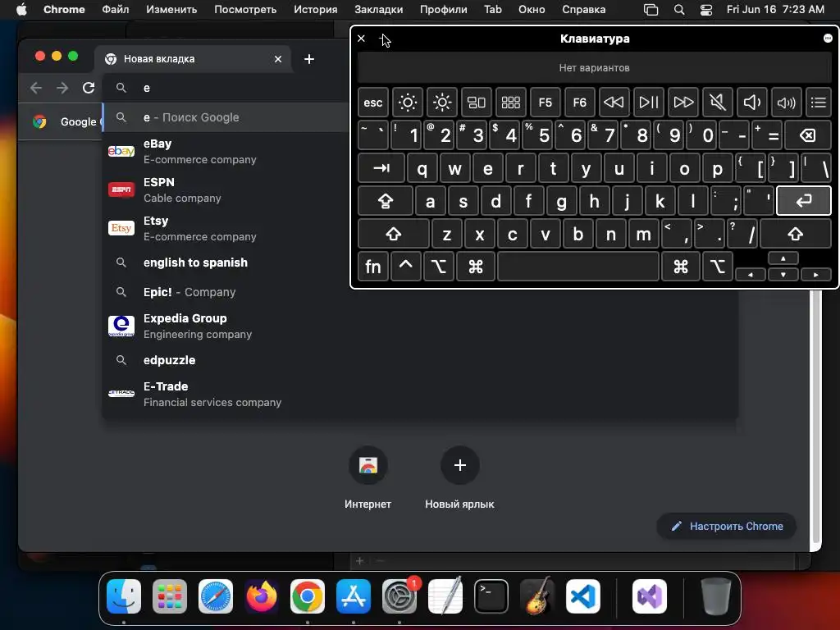Screen dimensions: 840x630
Task: Tap the letter m key
Action: point(643,234)
